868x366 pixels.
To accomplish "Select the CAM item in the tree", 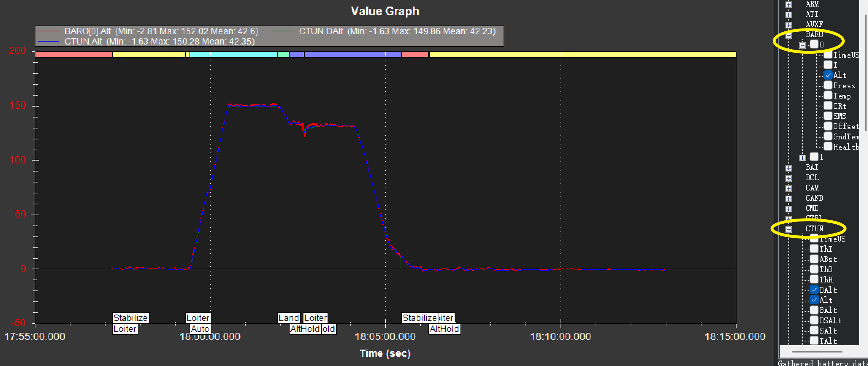I will 812,188.
